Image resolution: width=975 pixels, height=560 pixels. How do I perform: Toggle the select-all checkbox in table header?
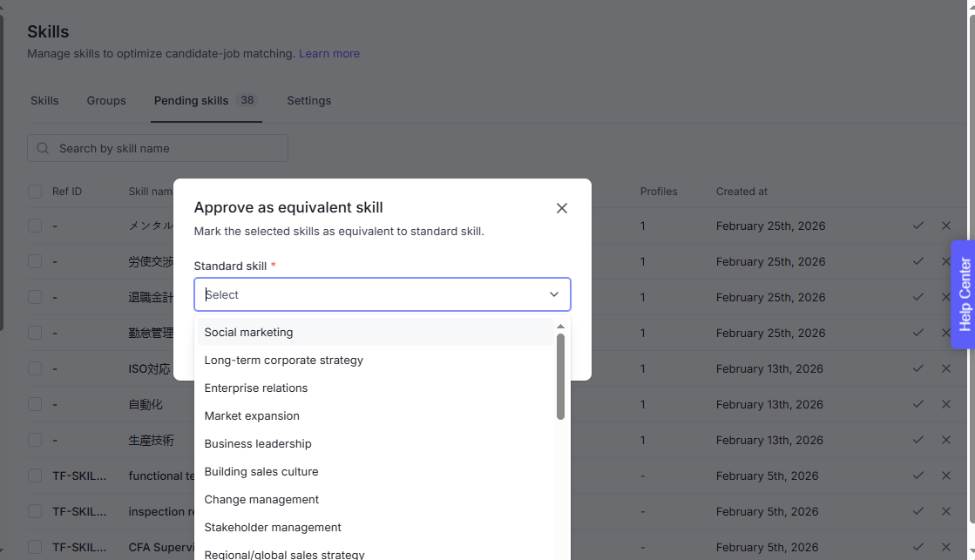(35, 192)
